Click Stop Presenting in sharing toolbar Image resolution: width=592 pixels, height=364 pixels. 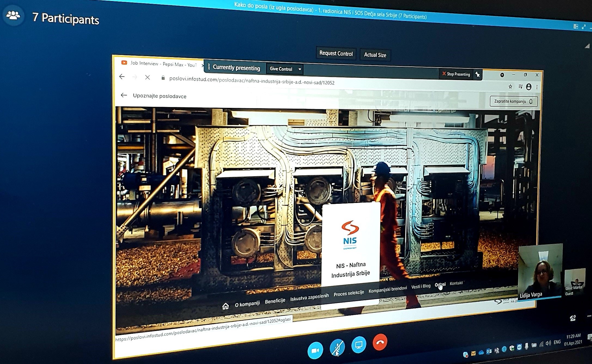click(x=456, y=74)
